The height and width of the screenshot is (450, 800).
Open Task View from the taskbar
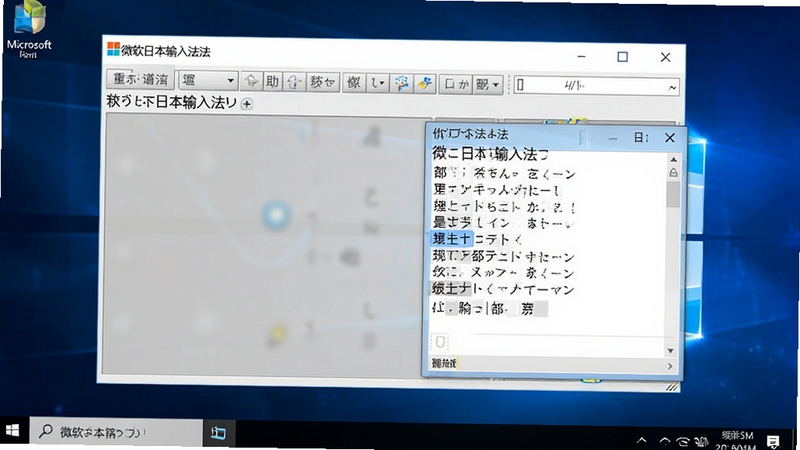coord(218,433)
